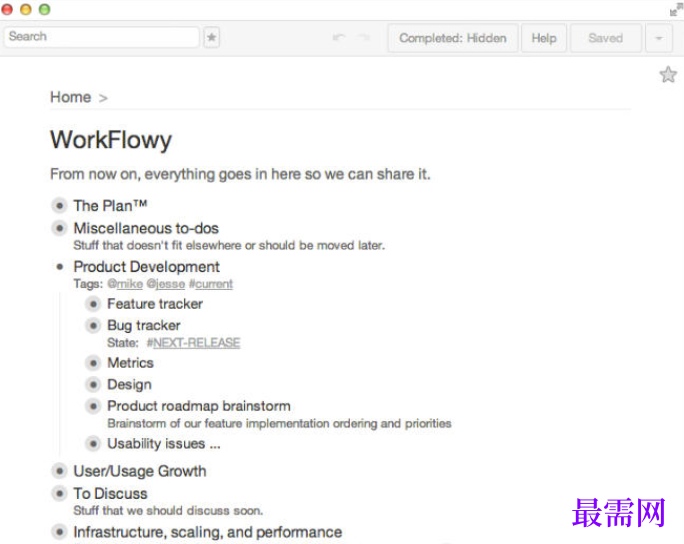Open the Help button
684x544 pixels.
point(544,38)
